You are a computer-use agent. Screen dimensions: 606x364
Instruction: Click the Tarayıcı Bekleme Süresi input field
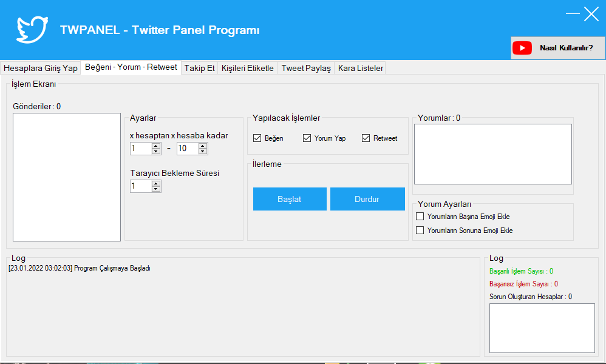pyautogui.click(x=141, y=186)
